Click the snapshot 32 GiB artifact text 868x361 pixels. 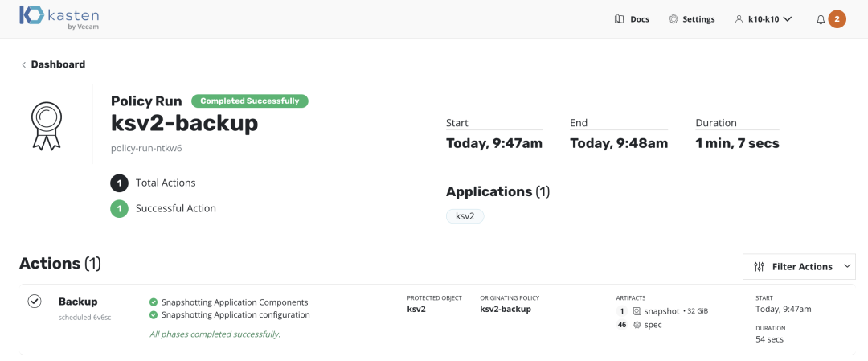[x=676, y=311]
